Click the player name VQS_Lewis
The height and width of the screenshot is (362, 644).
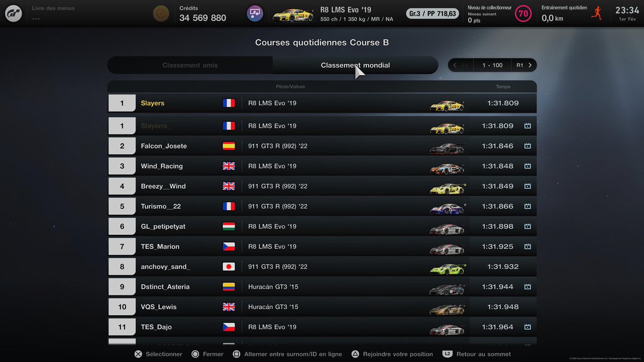coord(158,307)
